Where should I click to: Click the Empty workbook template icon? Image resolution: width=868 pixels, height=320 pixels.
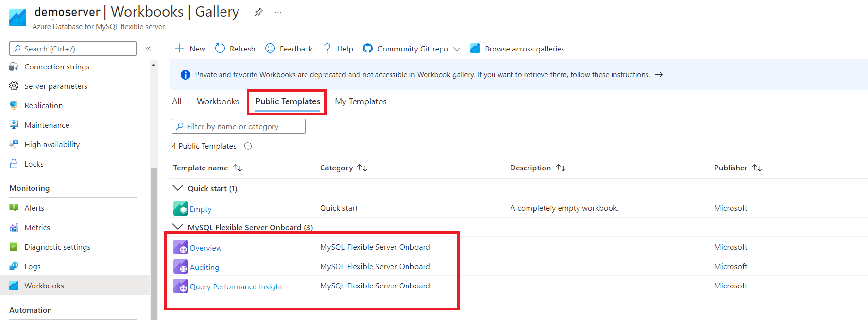181,208
